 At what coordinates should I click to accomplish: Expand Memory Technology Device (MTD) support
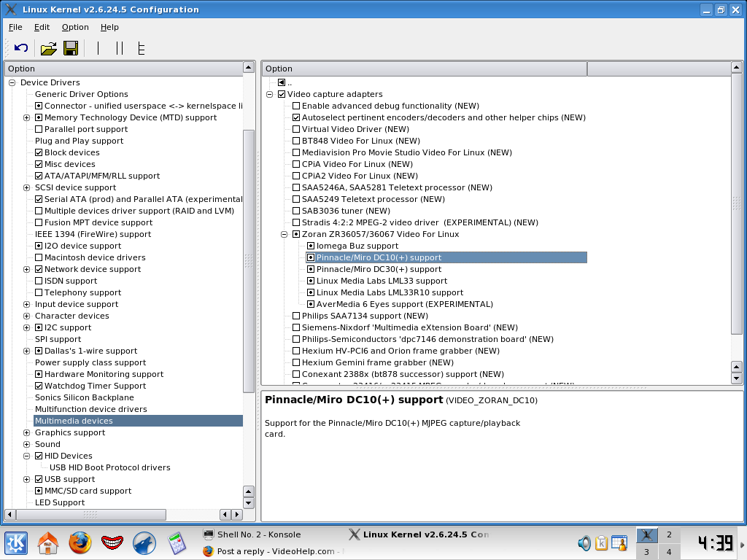click(27, 117)
